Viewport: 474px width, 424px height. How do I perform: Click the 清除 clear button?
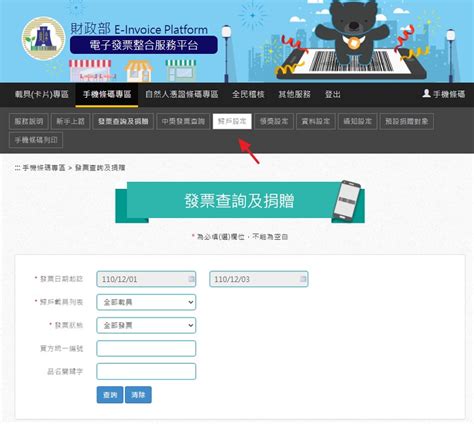pos(138,395)
